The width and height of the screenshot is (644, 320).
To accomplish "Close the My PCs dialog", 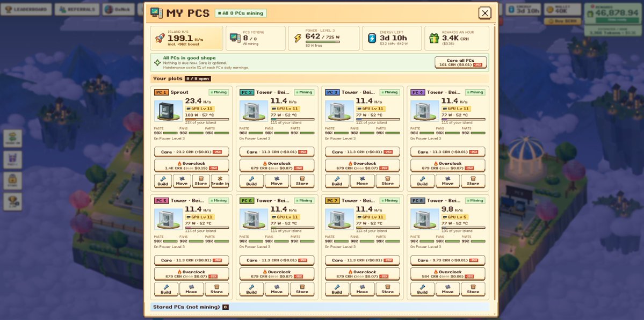I will point(484,13).
